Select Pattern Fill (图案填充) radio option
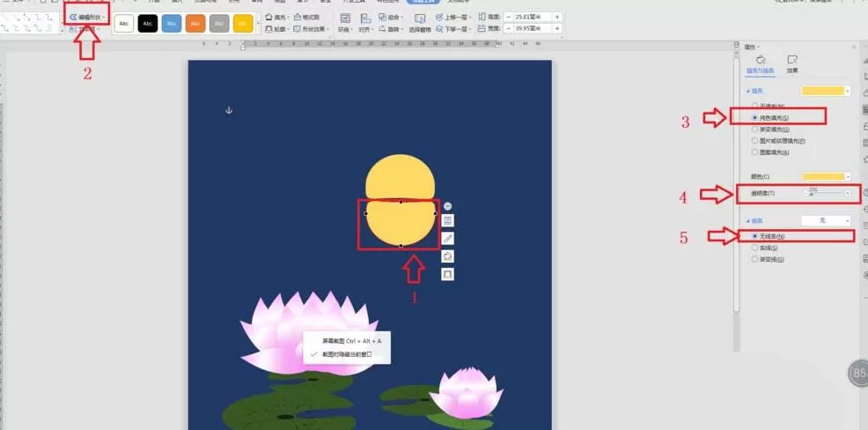 (x=770, y=152)
